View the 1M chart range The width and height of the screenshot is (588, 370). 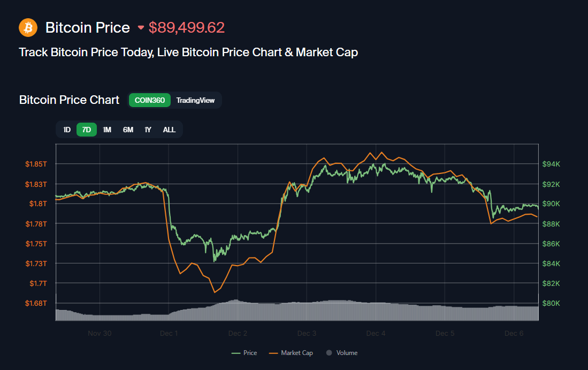pyautogui.click(x=106, y=130)
